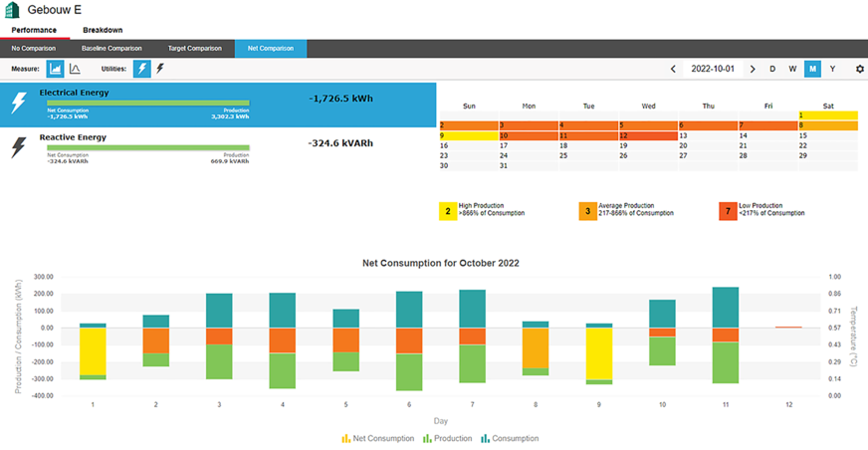Select the reactive energy utility icon
The height and width of the screenshot is (450, 868).
[160, 69]
